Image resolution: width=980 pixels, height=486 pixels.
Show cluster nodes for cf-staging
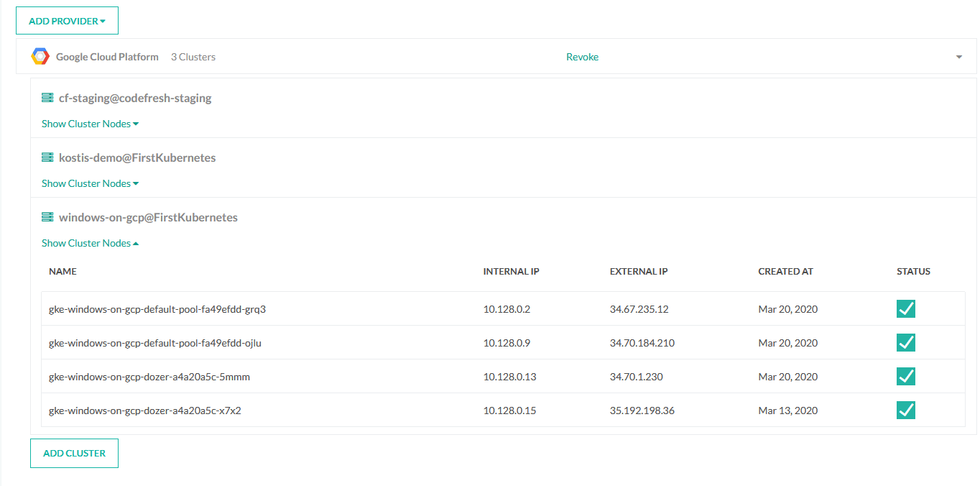point(90,124)
